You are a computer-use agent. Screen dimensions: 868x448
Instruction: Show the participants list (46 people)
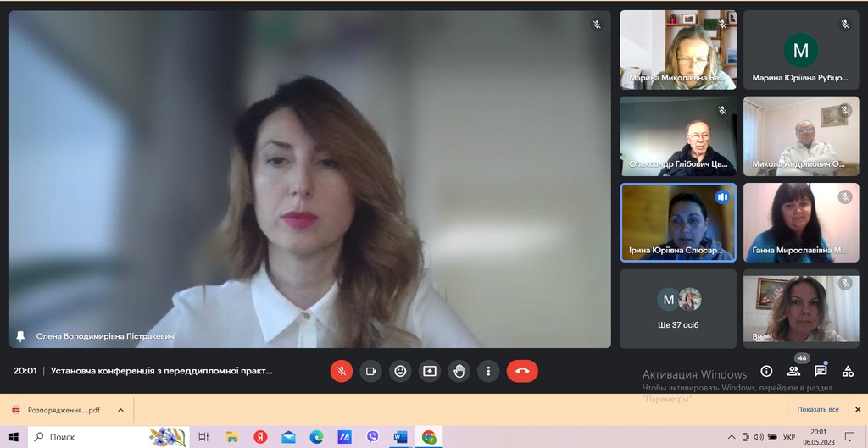pos(793,371)
